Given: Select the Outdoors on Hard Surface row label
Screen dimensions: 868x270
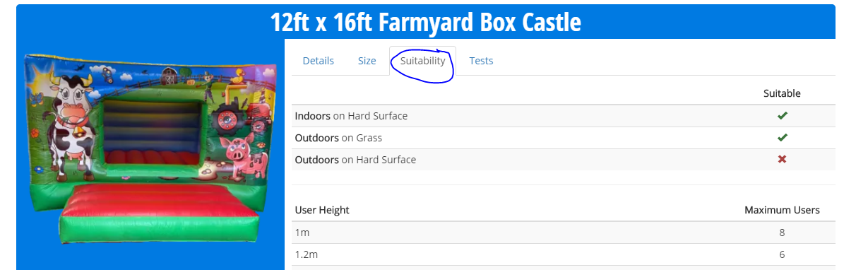Looking at the screenshot, I should click(355, 160).
